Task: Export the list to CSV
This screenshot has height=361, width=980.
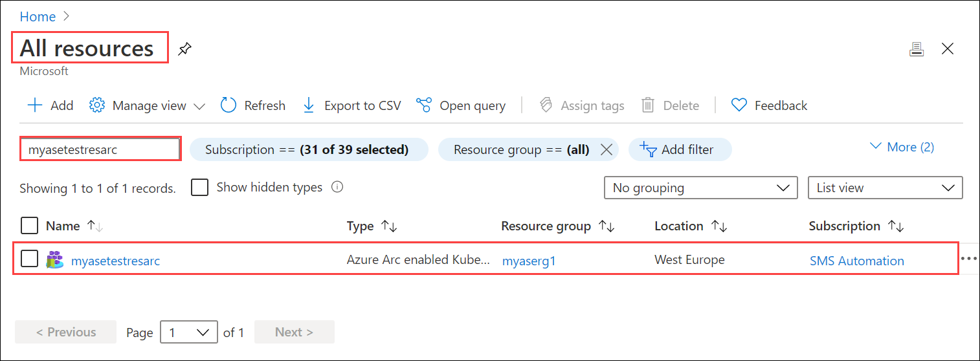Action: (x=351, y=105)
